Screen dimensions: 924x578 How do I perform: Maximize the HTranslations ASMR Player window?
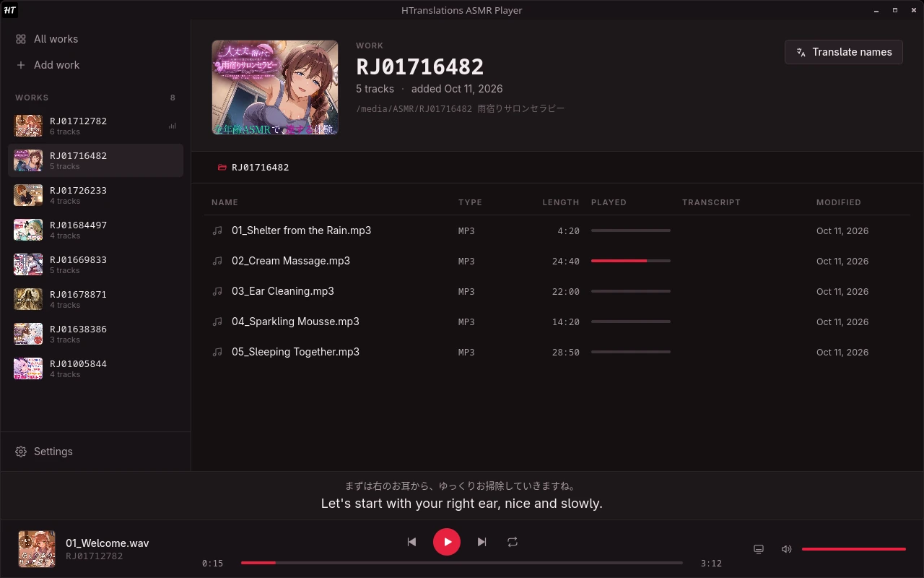(895, 10)
